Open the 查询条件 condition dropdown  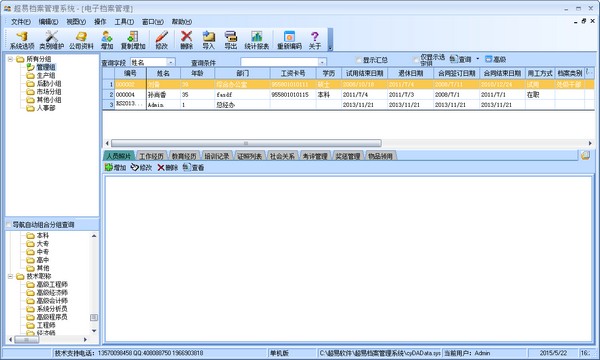click(322, 62)
